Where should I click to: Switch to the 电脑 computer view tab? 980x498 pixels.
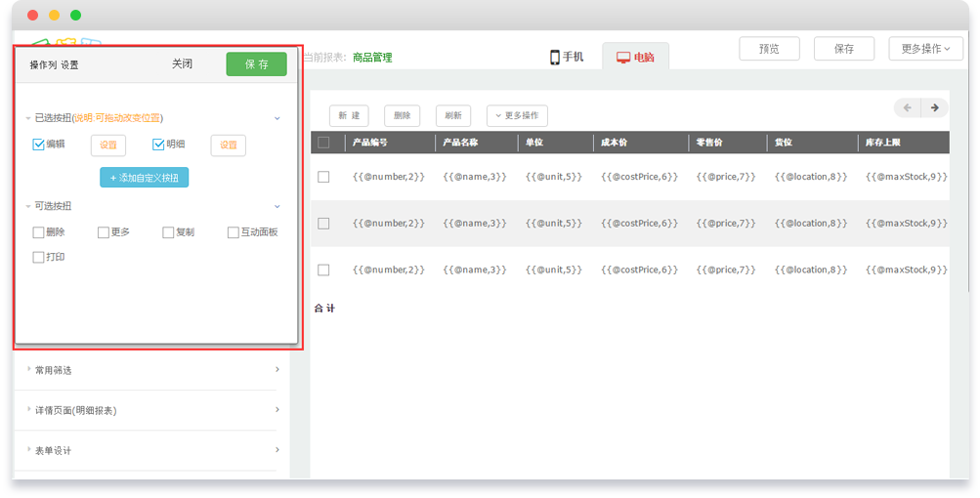click(x=635, y=58)
